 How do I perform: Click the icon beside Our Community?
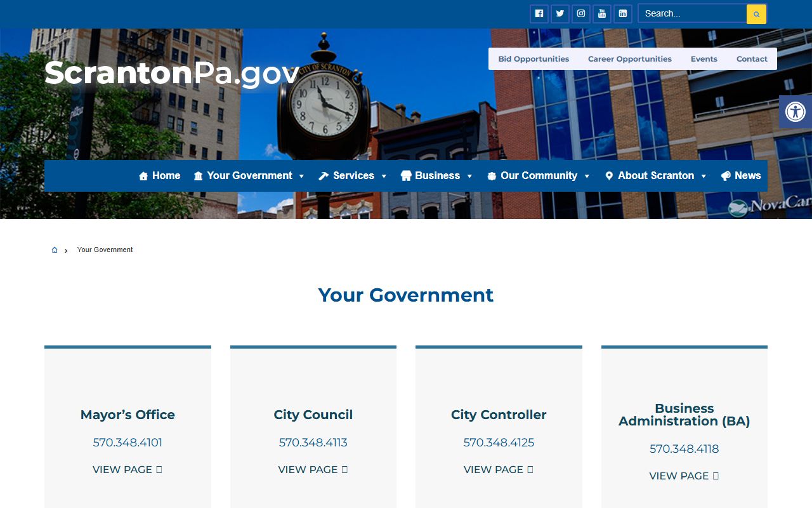point(492,176)
